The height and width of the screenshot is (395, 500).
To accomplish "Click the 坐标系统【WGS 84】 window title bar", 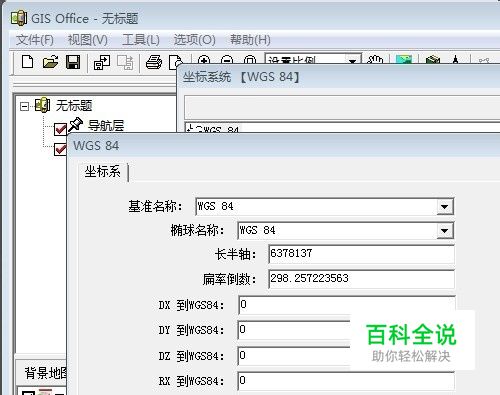I will tap(338, 77).
